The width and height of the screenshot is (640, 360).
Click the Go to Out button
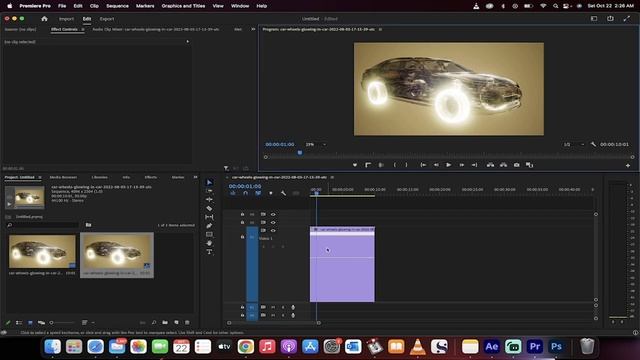(474, 165)
